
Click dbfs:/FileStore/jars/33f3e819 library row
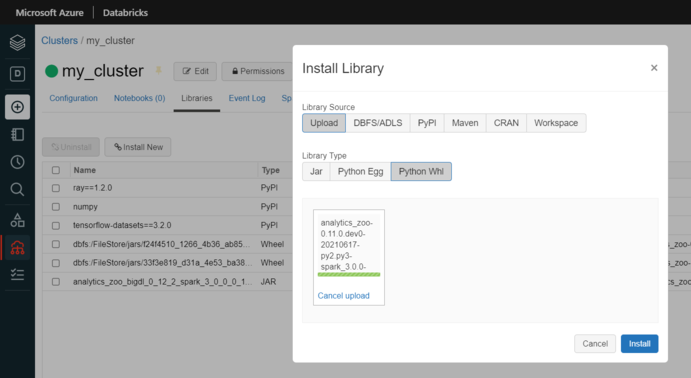click(x=163, y=263)
